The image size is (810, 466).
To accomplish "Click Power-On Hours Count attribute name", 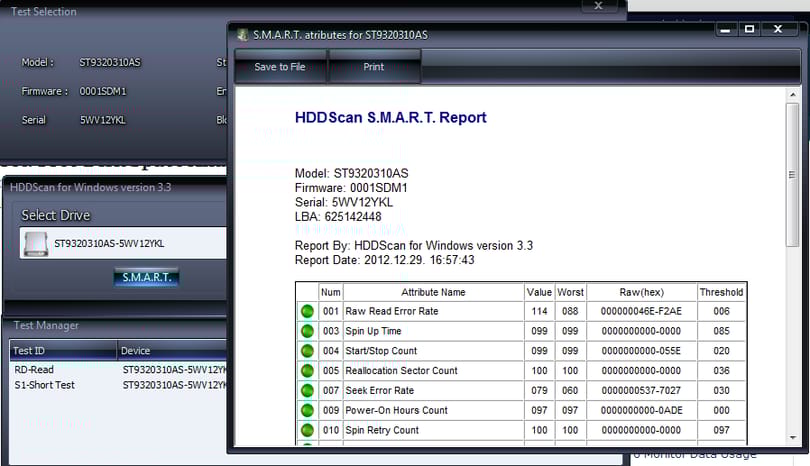I will (396, 410).
